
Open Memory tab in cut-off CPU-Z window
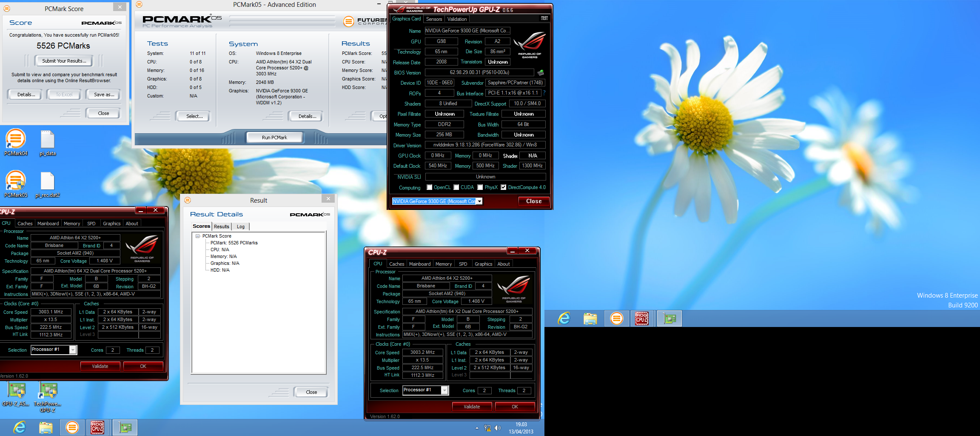click(x=72, y=224)
